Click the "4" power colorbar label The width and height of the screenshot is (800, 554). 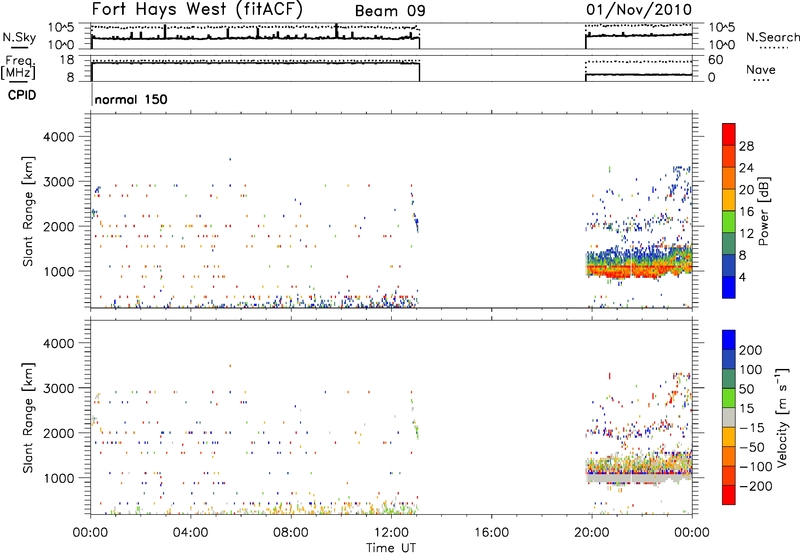743,277
